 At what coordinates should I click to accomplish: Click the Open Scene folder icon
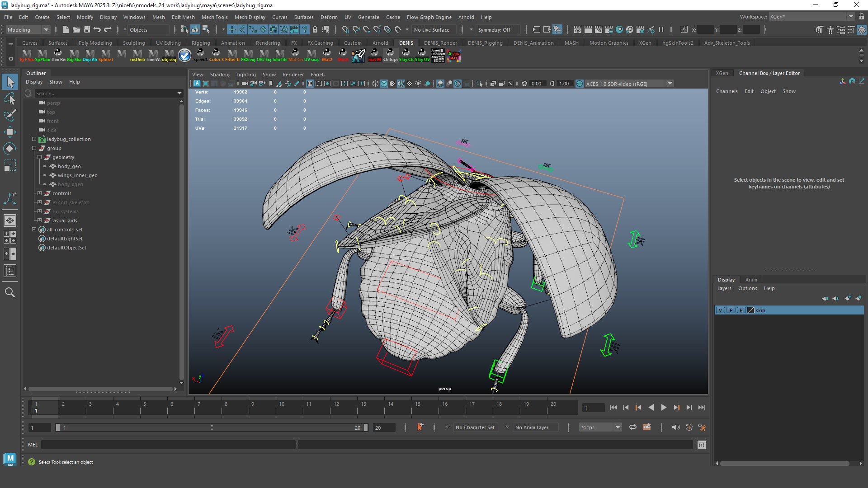(76, 30)
